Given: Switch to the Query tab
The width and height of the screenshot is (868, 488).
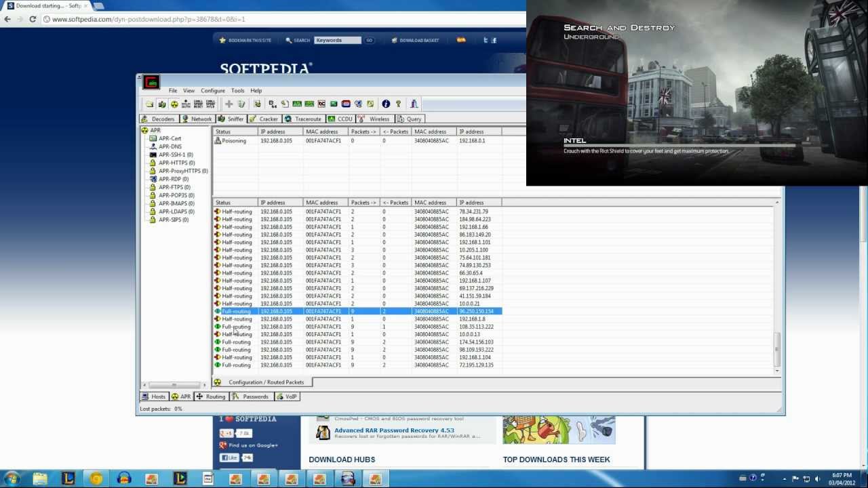Looking at the screenshot, I should [410, 119].
